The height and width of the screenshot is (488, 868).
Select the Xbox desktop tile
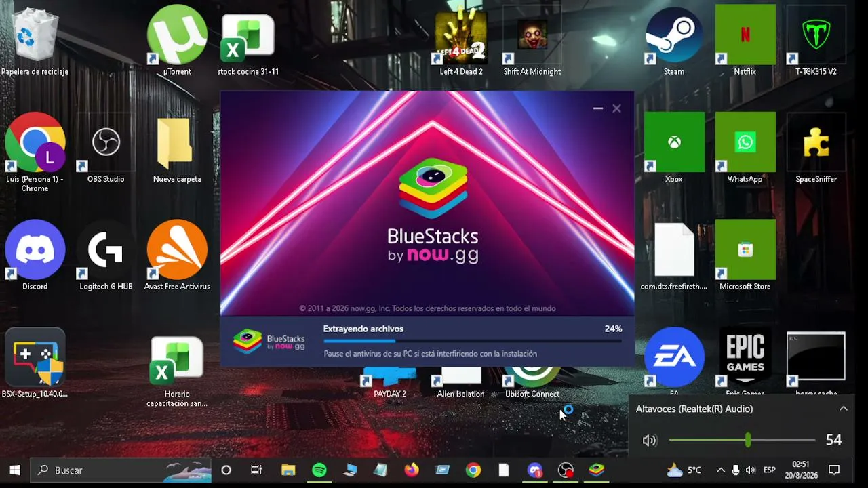pyautogui.click(x=674, y=149)
